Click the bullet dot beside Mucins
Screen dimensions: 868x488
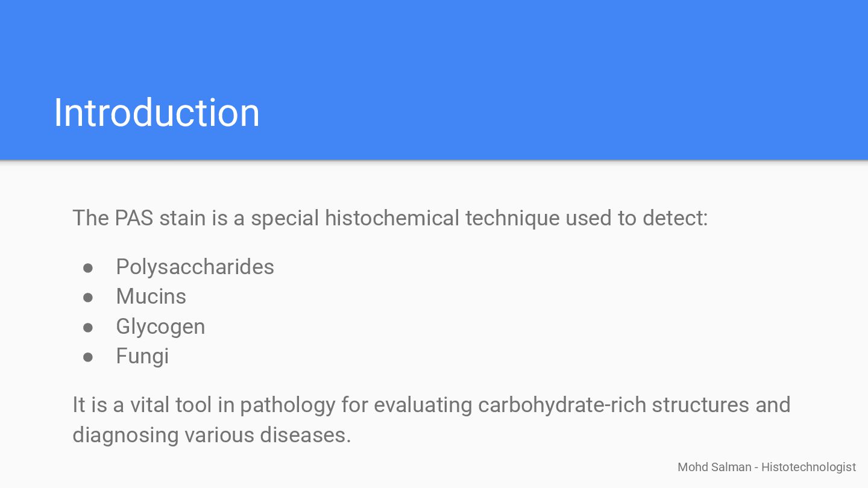point(88,297)
